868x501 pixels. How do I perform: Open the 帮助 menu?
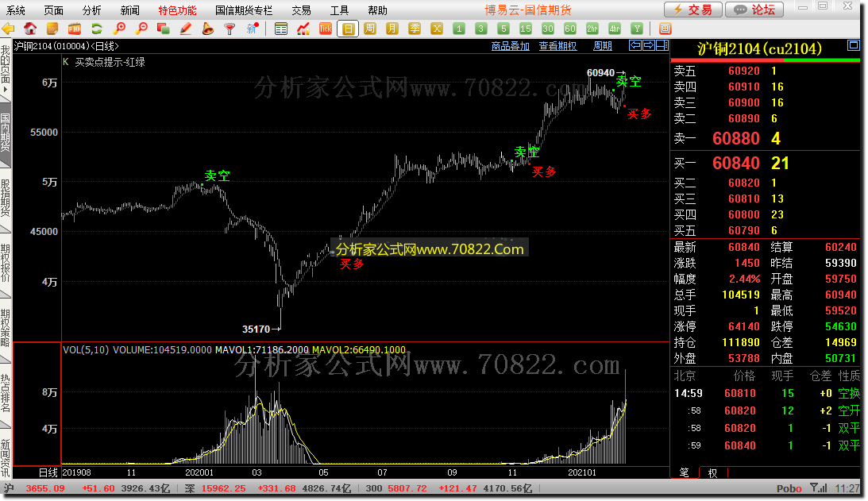(377, 10)
